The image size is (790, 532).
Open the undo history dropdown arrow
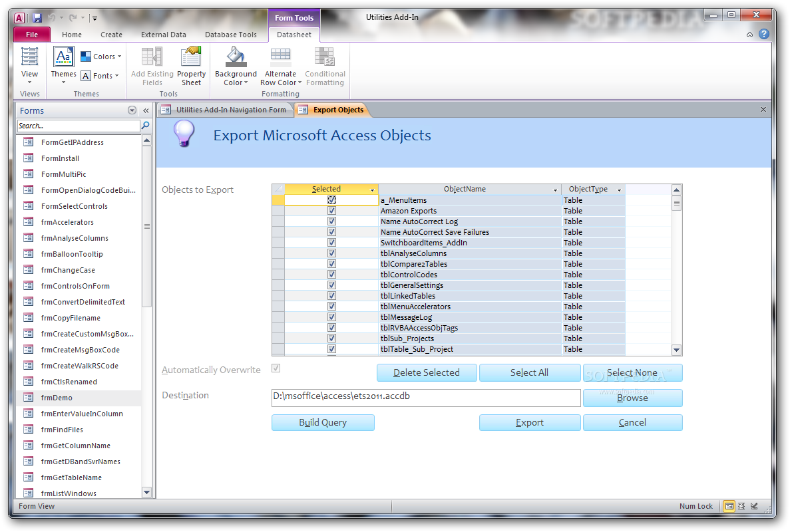[x=61, y=18]
